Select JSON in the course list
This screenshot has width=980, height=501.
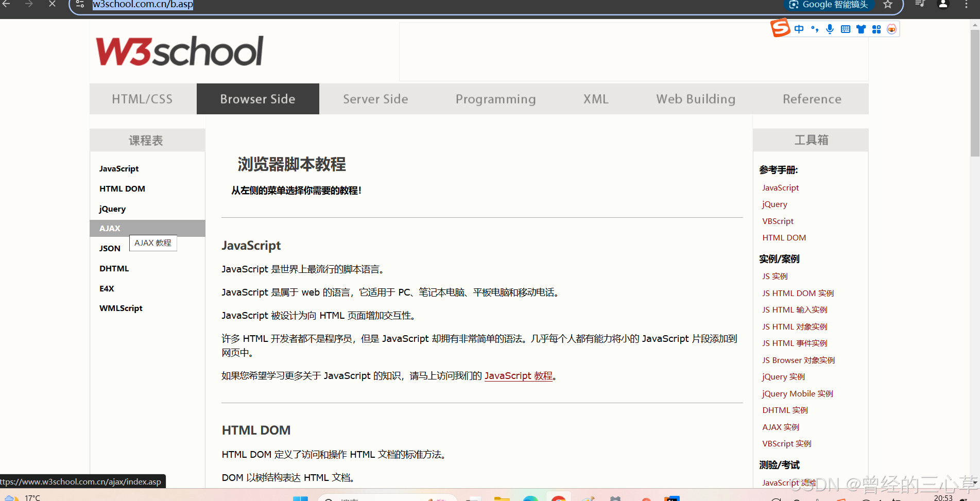(x=110, y=248)
